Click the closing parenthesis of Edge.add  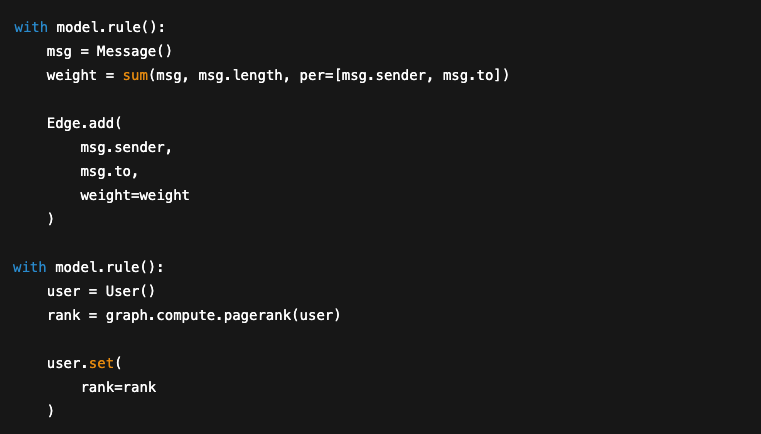pos(50,219)
